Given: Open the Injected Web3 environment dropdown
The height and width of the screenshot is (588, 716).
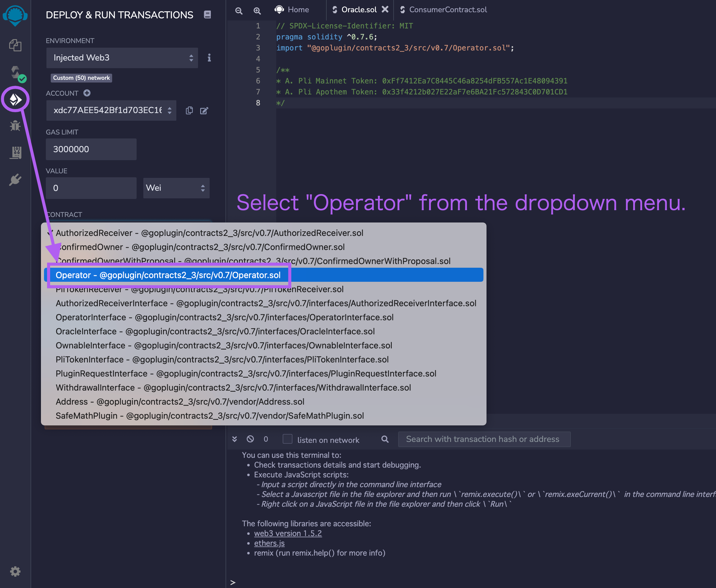Looking at the screenshot, I should [x=122, y=58].
